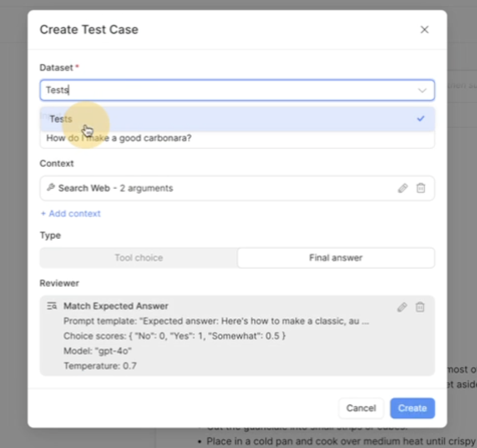This screenshot has width=477, height=448.
Task: Click the carbonara question input text
Action: tap(119, 138)
